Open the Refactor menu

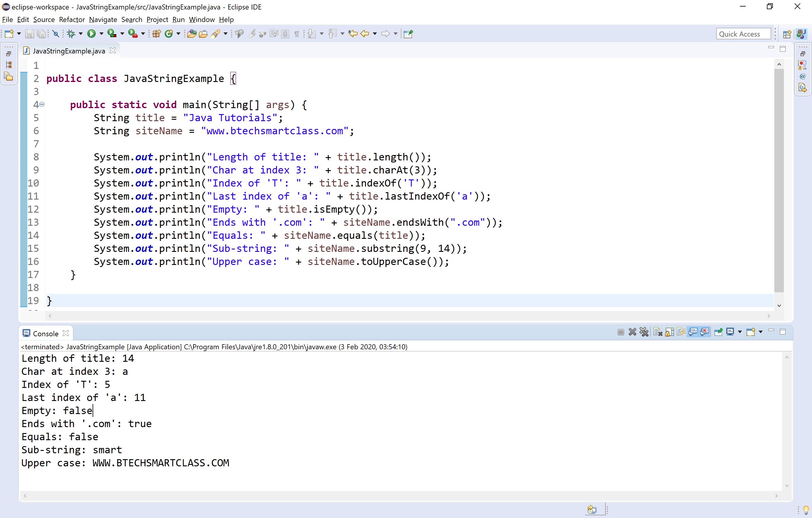(72, 20)
